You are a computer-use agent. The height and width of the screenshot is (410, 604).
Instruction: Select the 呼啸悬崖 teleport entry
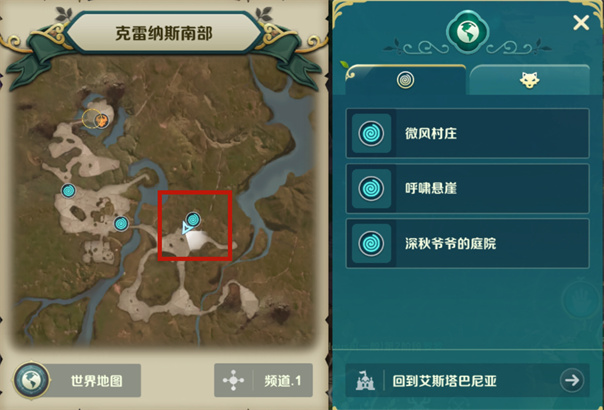point(467,188)
